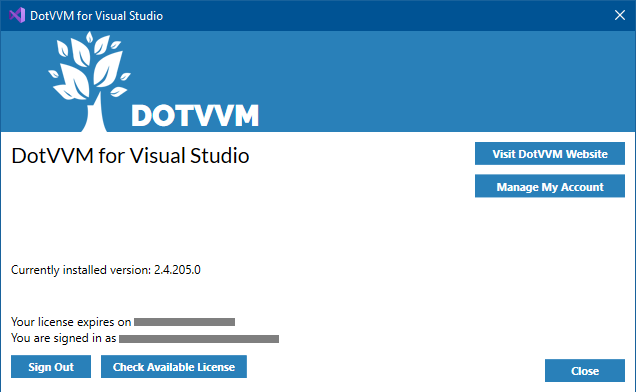This screenshot has width=636, height=392.
Task: Sign out of the DotVVM account
Action: click(x=51, y=367)
